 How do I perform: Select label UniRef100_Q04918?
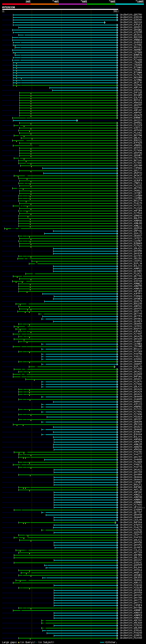131,42
